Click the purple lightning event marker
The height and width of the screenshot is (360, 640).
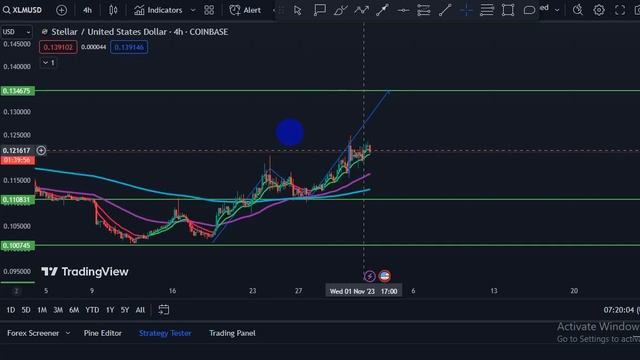click(x=369, y=276)
